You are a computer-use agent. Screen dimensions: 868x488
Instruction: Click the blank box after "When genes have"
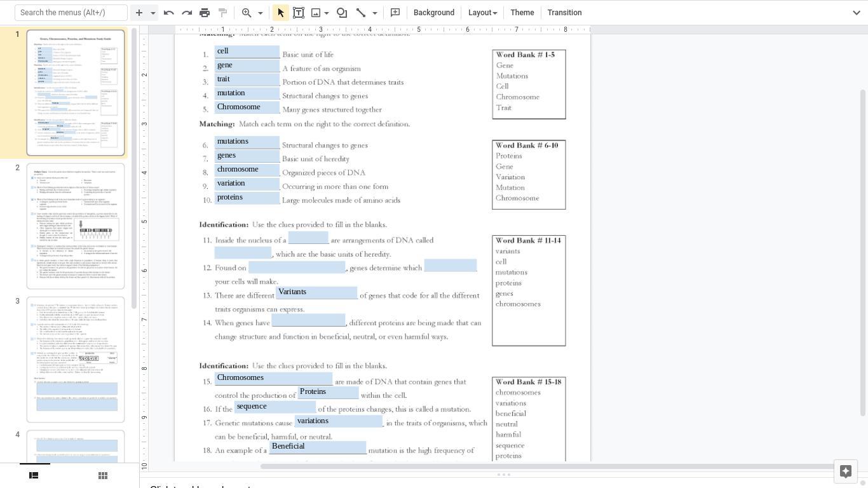pos(308,320)
